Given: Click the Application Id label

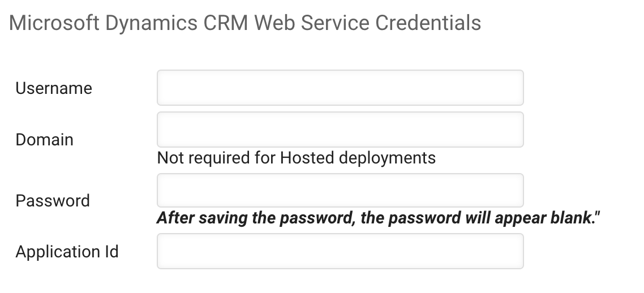Looking at the screenshot, I should (67, 252).
